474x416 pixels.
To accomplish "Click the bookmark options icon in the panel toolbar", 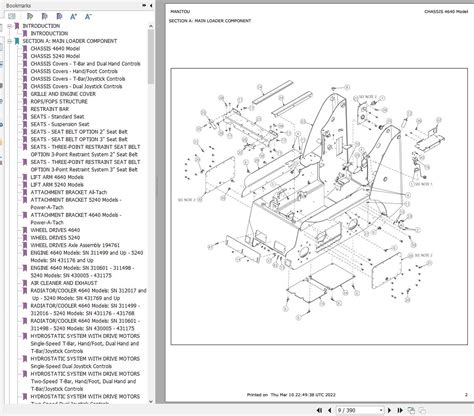I will point(12,16).
